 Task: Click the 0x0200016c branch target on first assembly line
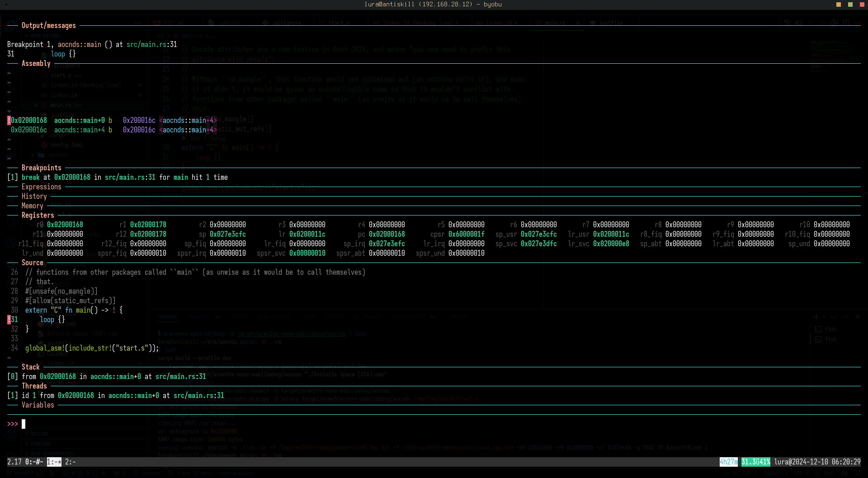139,120
